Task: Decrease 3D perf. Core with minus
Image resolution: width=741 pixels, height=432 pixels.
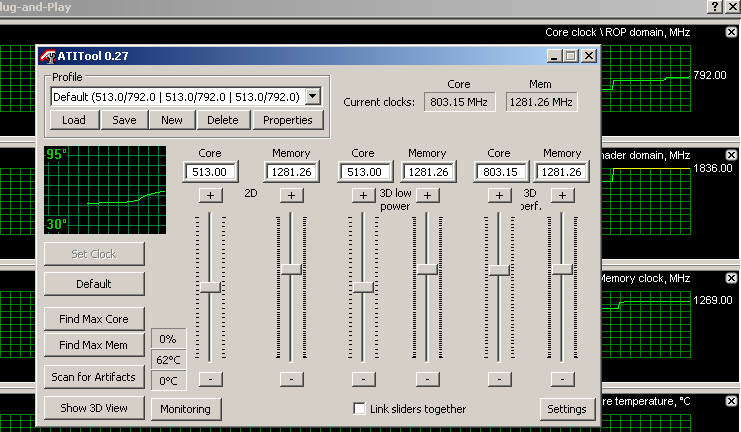Action: pyautogui.click(x=500, y=379)
